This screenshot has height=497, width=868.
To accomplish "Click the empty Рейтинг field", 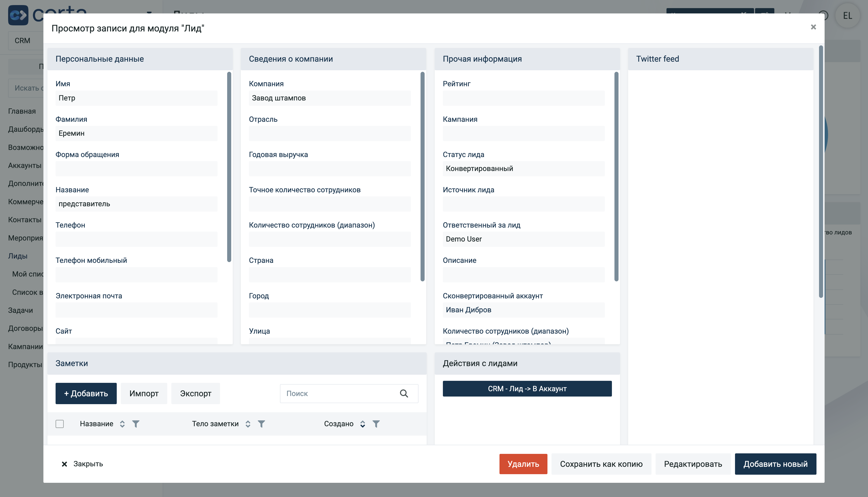I will tap(523, 98).
